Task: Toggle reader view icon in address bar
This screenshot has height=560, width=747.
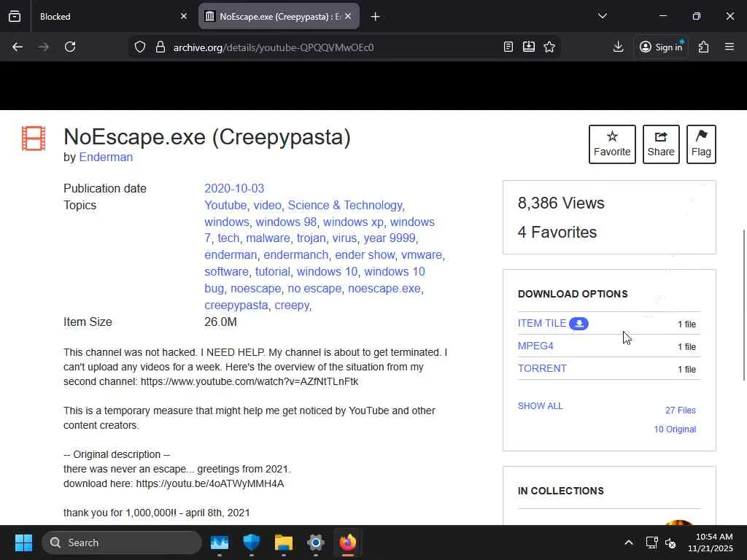Action: [x=508, y=47]
